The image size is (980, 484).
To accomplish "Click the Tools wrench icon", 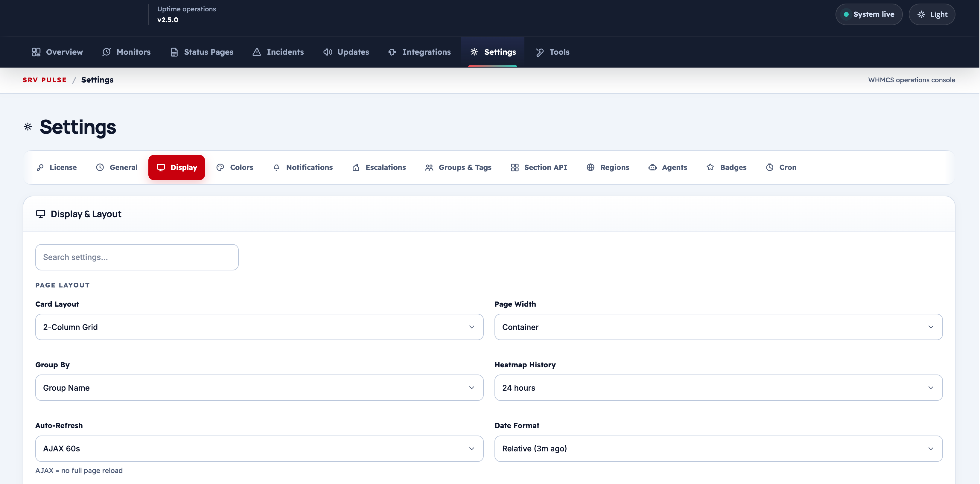I will tap(539, 52).
